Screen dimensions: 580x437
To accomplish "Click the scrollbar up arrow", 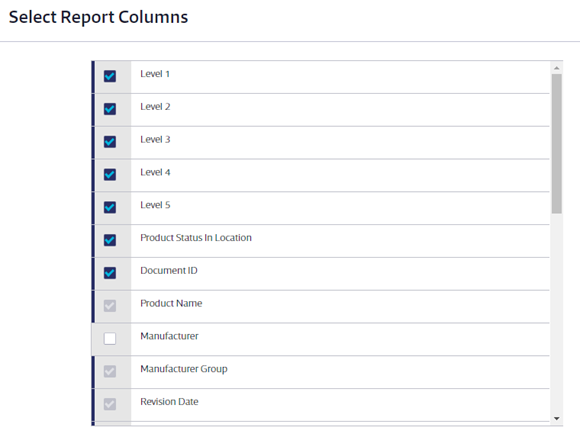I will point(556,68).
